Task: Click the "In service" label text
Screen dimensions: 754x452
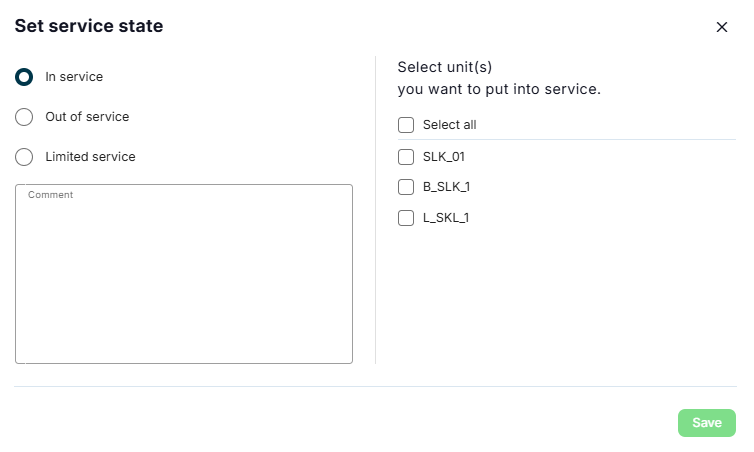Action: pyautogui.click(x=74, y=77)
